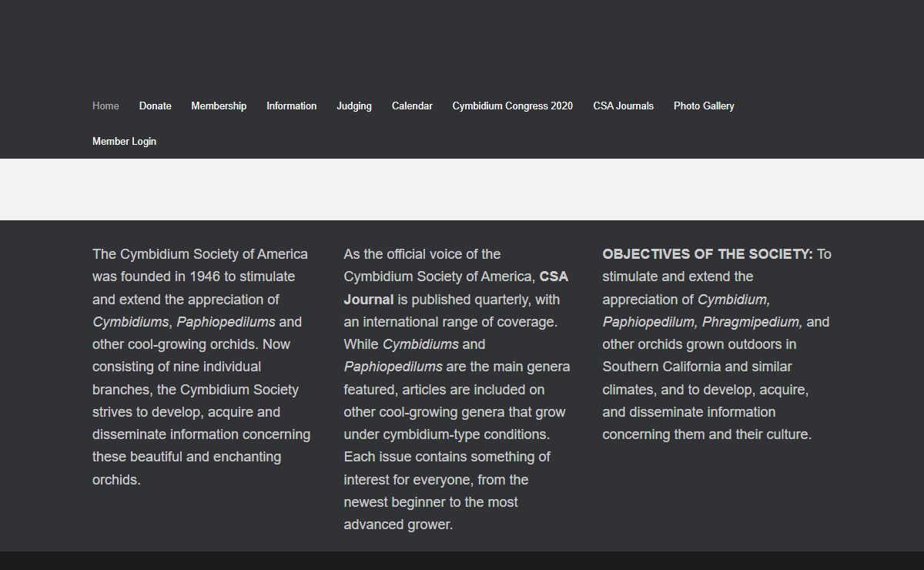
Task: Go to the Home page
Action: pyautogui.click(x=105, y=106)
